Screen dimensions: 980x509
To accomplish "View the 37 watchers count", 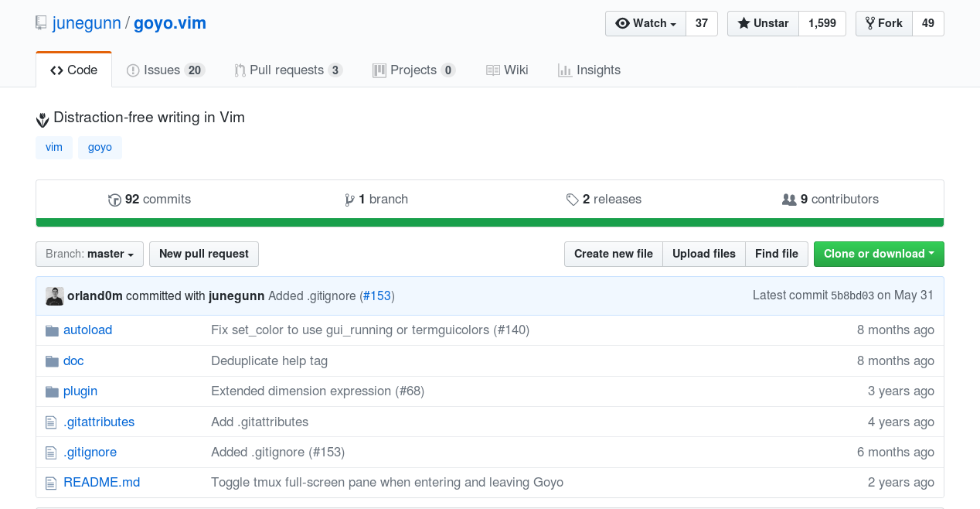I will [x=702, y=23].
